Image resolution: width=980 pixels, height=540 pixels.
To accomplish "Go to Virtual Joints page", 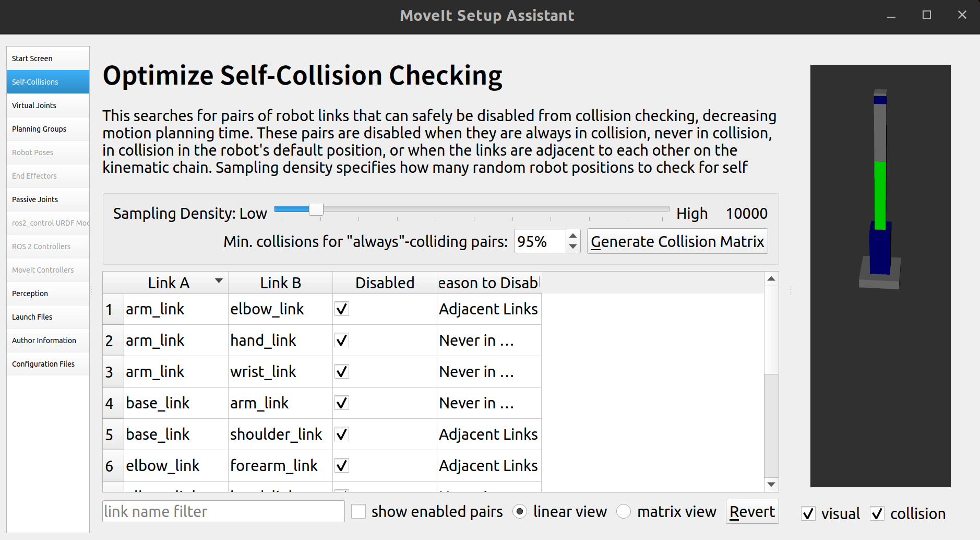I will [34, 105].
